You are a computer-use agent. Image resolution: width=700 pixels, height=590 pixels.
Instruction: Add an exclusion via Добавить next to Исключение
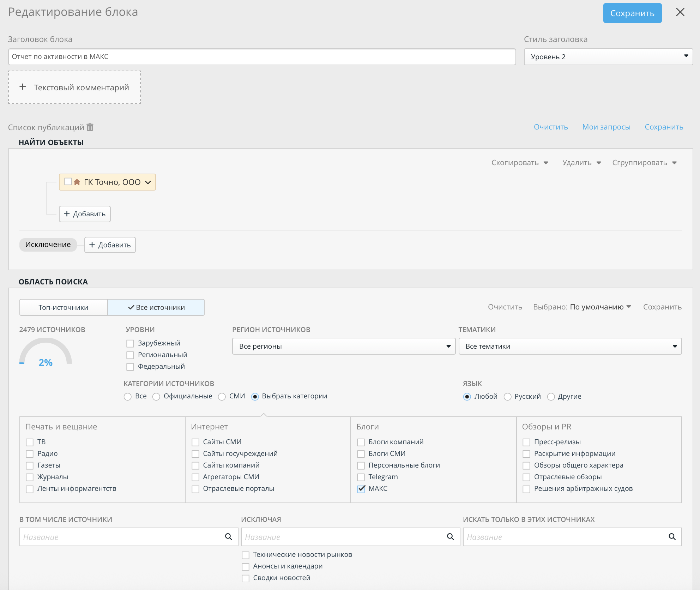click(x=110, y=245)
